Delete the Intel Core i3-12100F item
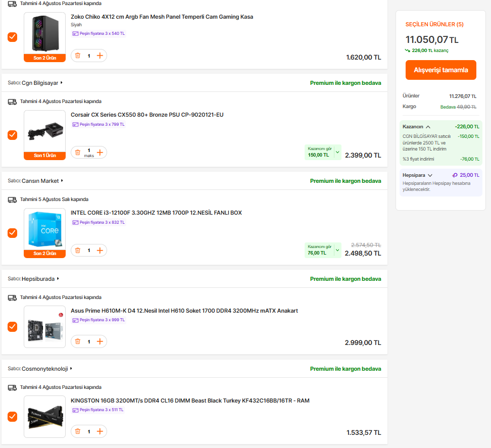 point(78,251)
